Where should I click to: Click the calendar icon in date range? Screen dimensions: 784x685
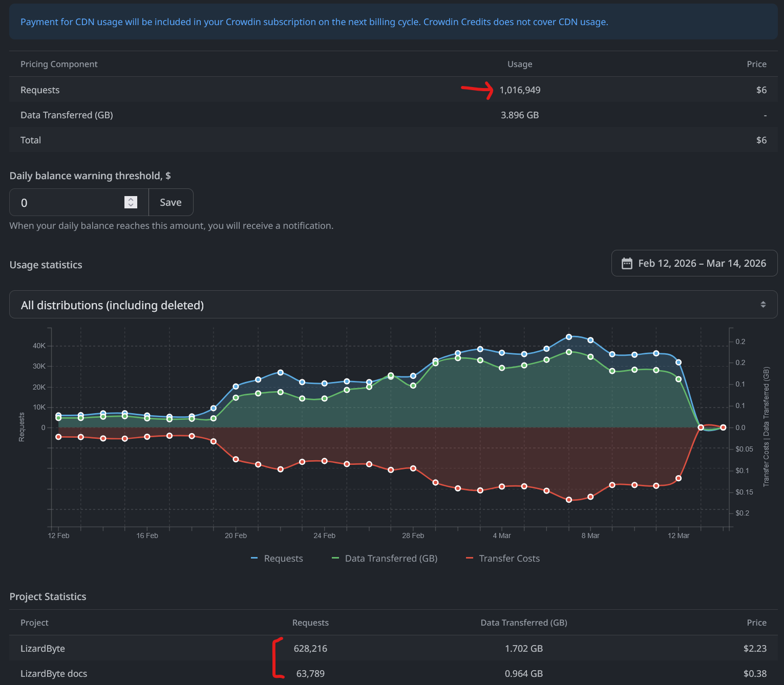pyautogui.click(x=627, y=264)
